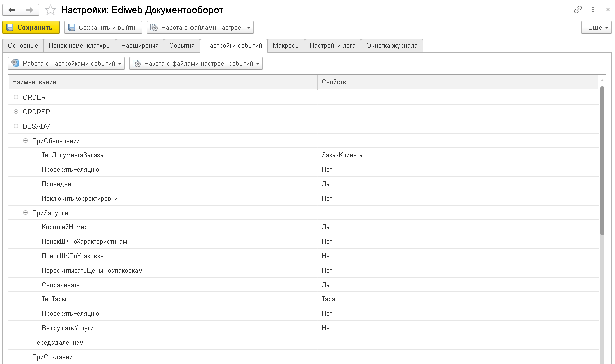Switch to the Основные tab

tap(23, 46)
